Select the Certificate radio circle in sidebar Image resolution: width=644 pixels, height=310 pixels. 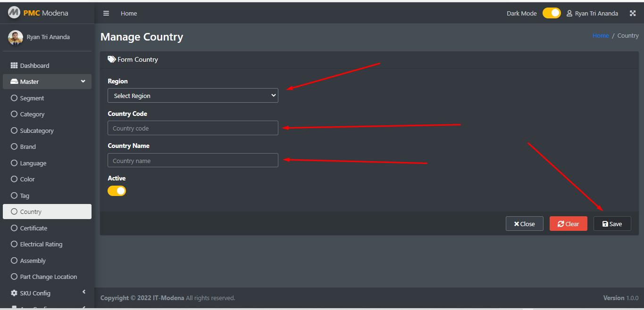pyautogui.click(x=14, y=228)
